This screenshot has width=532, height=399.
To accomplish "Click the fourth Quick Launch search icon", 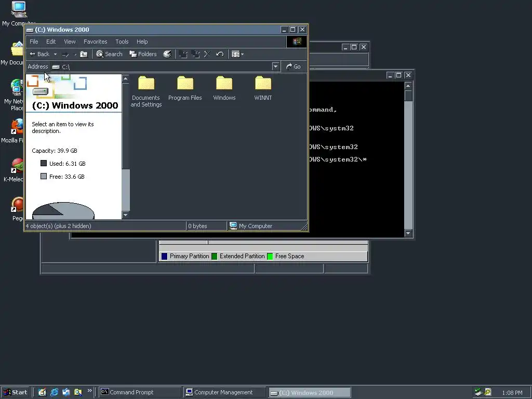I will (x=78, y=392).
